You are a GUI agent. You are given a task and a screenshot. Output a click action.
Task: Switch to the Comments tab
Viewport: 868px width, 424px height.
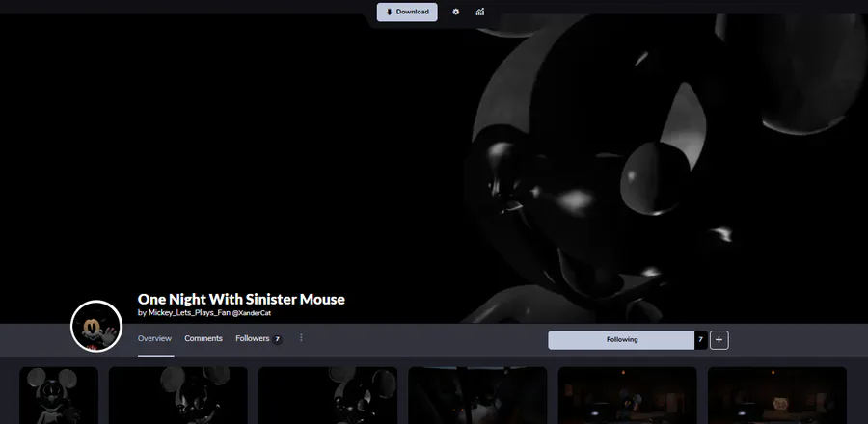click(x=203, y=338)
